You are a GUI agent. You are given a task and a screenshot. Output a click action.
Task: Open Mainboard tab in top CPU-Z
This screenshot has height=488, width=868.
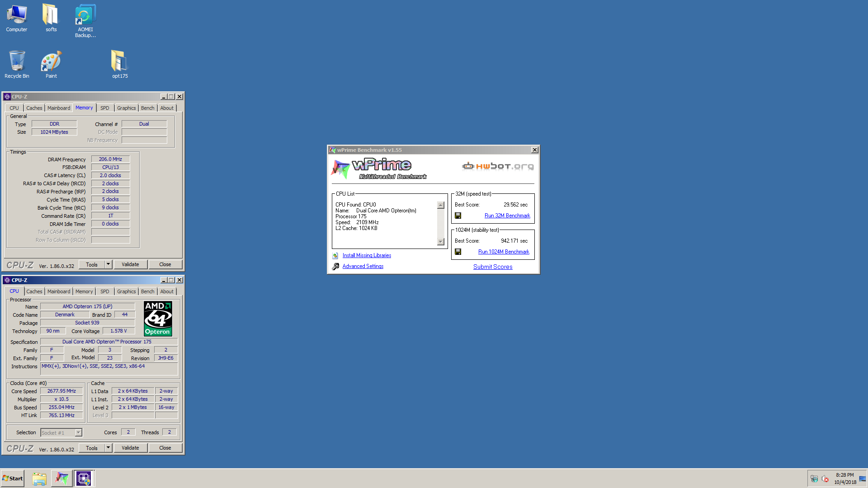[x=59, y=108]
